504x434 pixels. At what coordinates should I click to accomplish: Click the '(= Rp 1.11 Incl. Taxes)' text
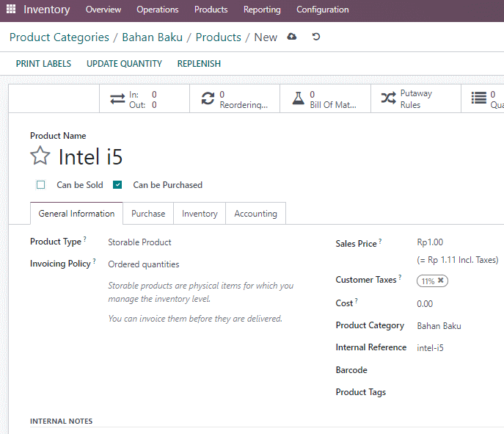[x=457, y=260]
